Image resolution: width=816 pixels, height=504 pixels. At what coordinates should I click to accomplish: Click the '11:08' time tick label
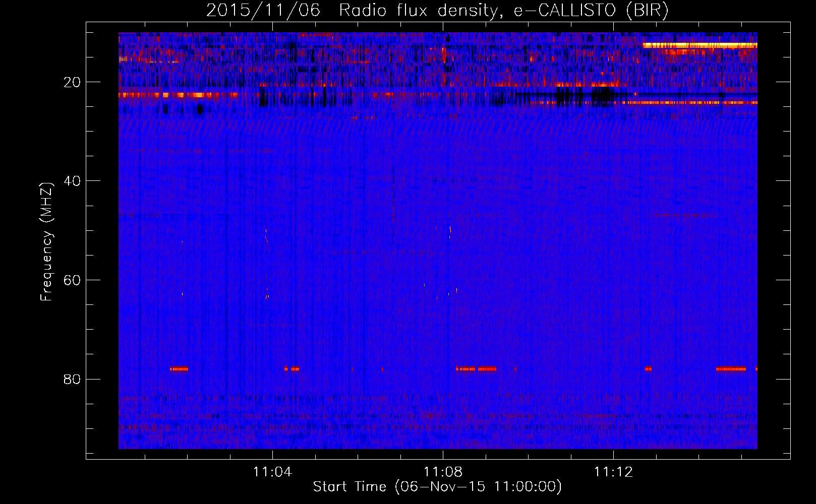(443, 472)
